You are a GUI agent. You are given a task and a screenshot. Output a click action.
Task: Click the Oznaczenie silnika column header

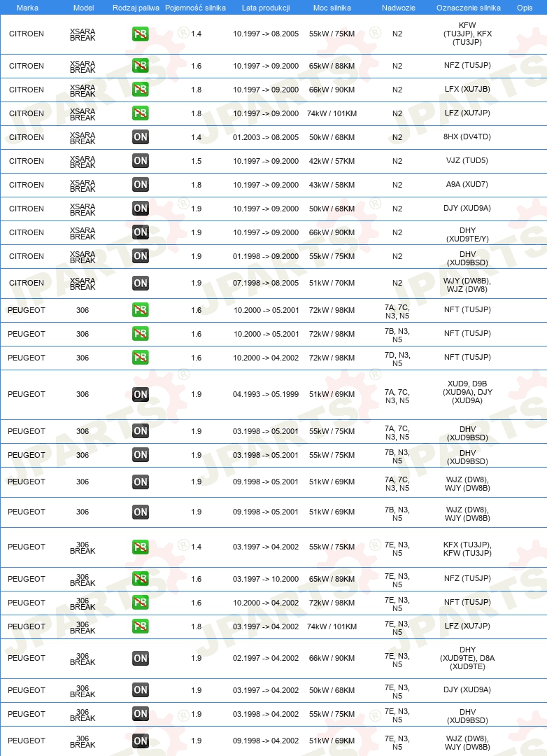[x=468, y=8]
